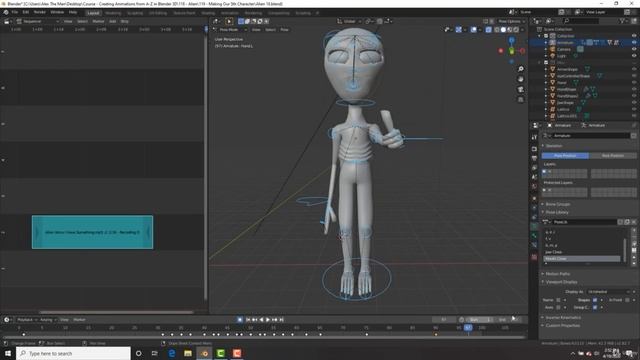Open the Display As dropdown

tap(610, 292)
